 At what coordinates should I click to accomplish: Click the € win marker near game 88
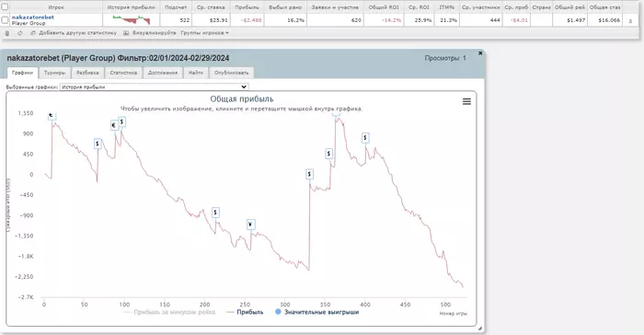114,125
